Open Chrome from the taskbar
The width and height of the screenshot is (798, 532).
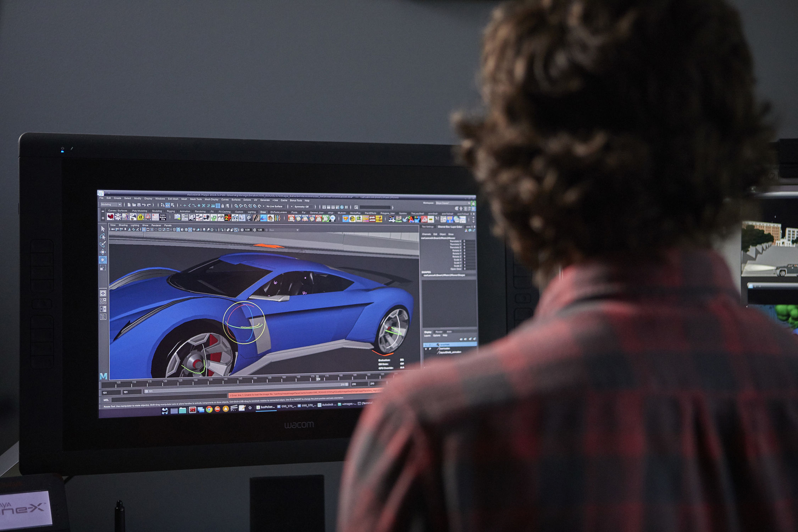[209, 409]
